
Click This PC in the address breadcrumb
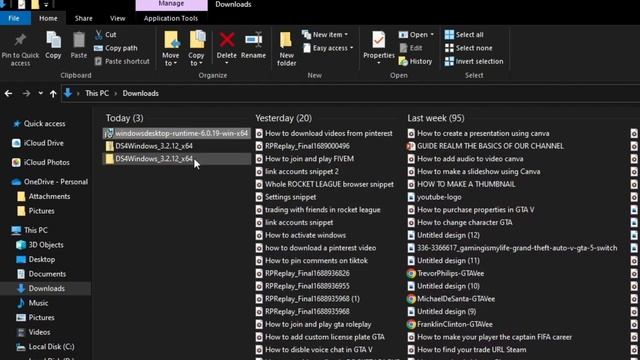coord(97,93)
